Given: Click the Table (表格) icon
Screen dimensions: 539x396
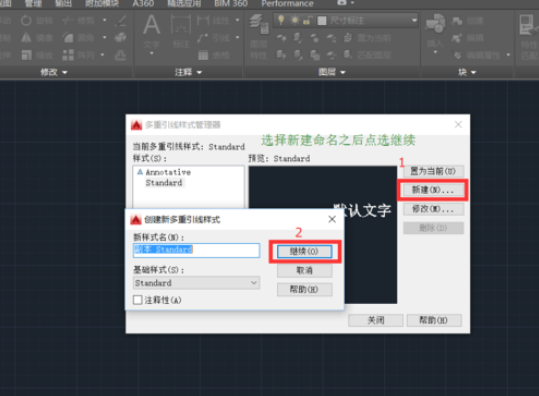Looking at the screenshot, I should coord(203,55).
